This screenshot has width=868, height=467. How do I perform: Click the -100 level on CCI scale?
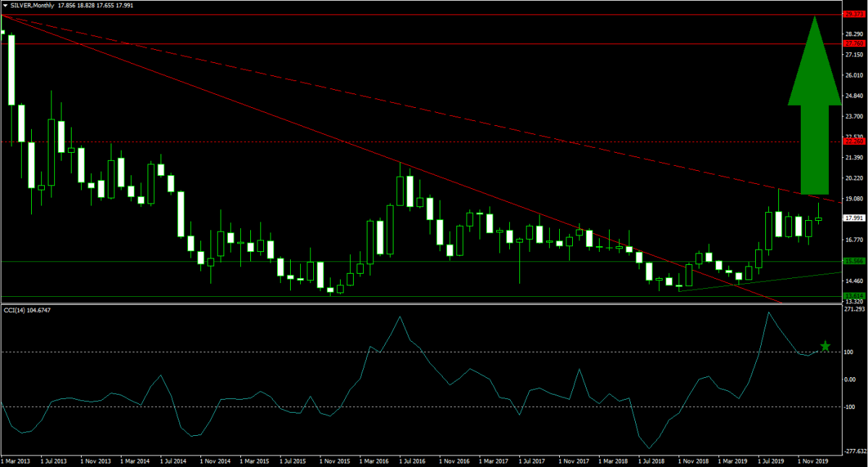coord(851,407)
